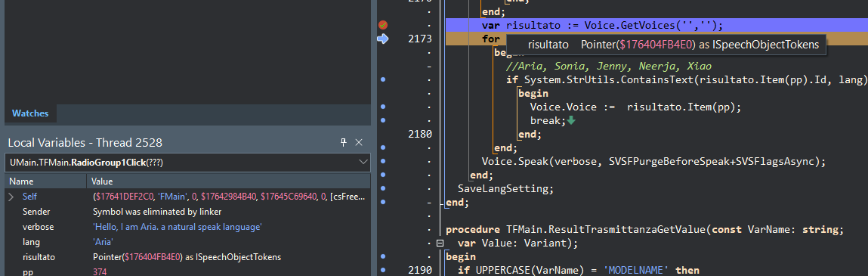Set breakpoint dot on the Voice.Speak line

[382, 161]
